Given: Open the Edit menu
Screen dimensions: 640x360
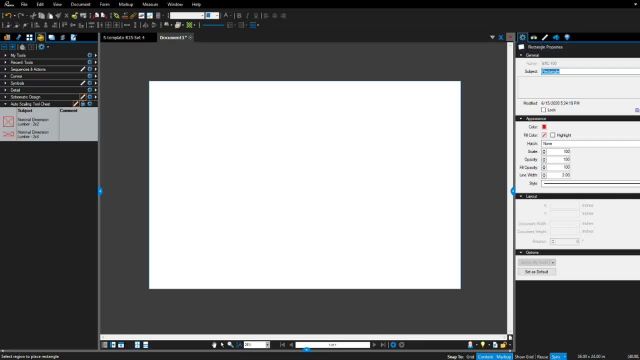Looking at the screenshot, I should (40, 4).
